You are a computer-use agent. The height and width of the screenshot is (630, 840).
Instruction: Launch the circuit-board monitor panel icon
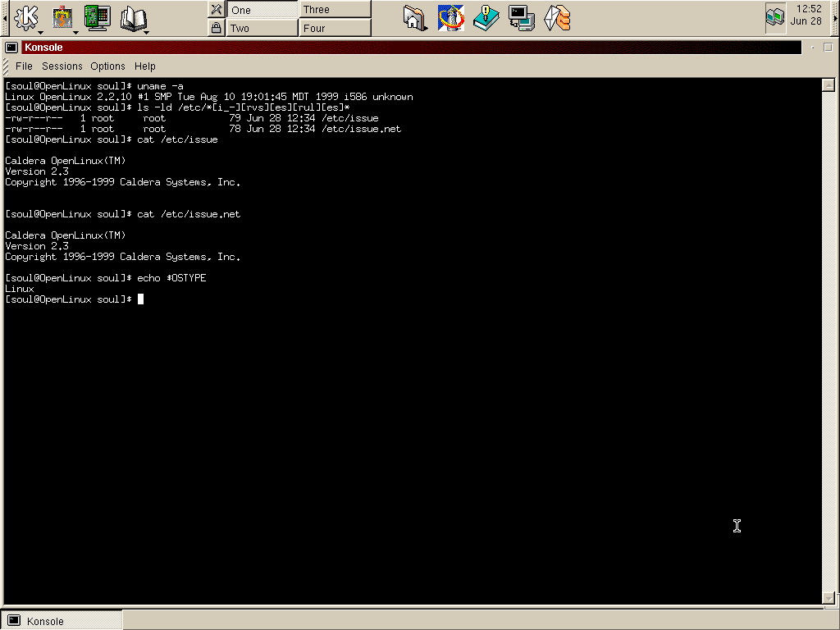(x=97, y=18)
